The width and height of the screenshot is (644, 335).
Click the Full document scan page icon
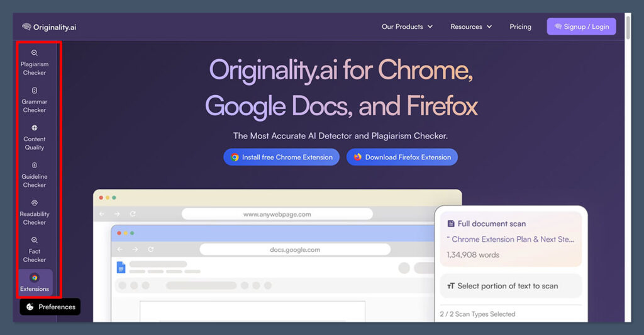click(x=451, y=224)
